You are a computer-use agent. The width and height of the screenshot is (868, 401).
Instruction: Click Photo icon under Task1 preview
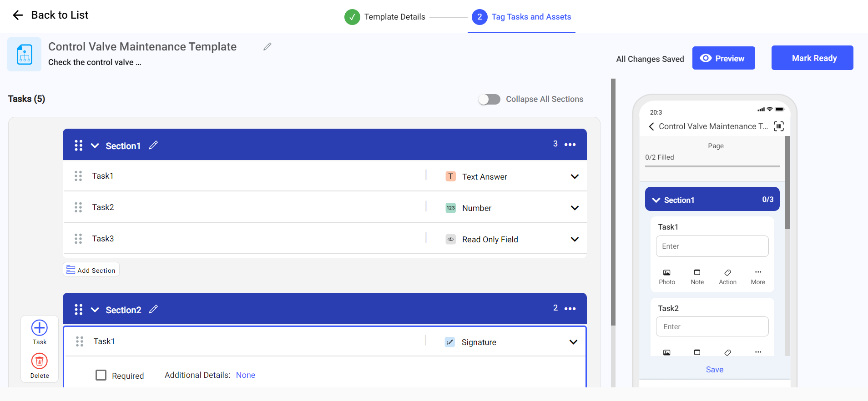coord(666,273)
